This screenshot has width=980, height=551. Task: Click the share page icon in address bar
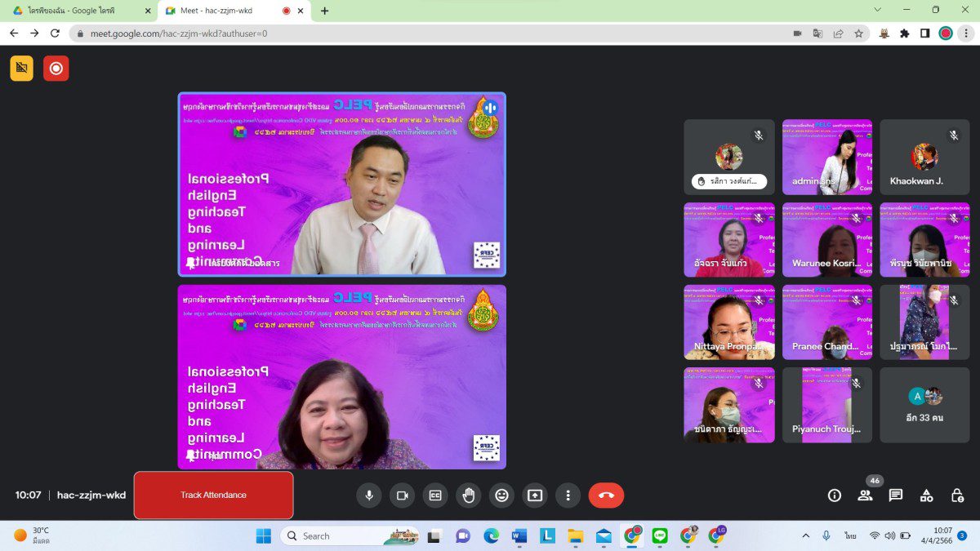tap(838, 33)
